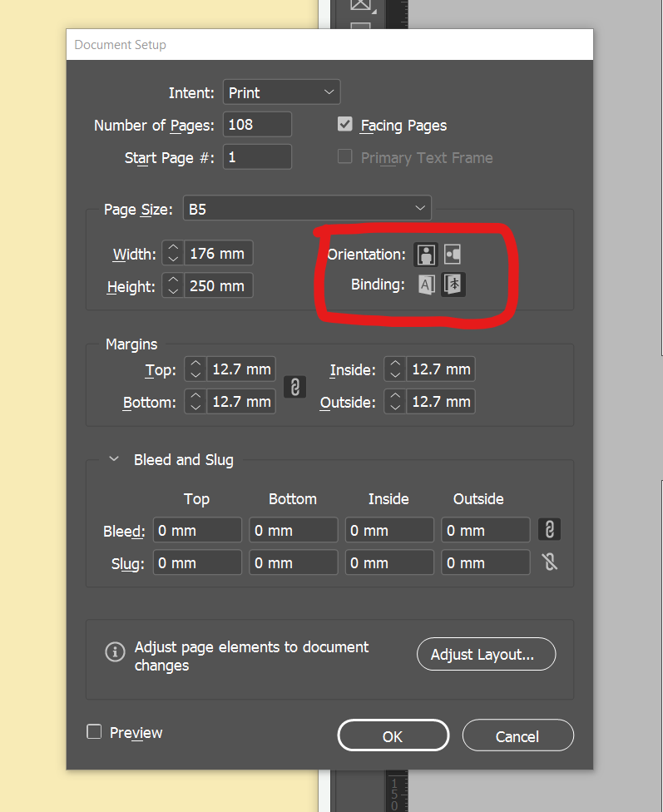Click the Top margin stepper arrows

[x=195, y=369]
